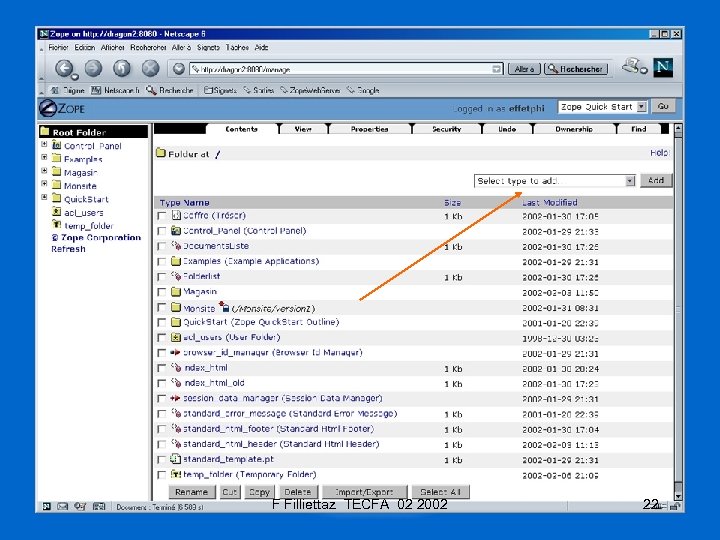Open the Rechercher menu
The height and width of the screenshot is (540, 720).
click(148, 47)
